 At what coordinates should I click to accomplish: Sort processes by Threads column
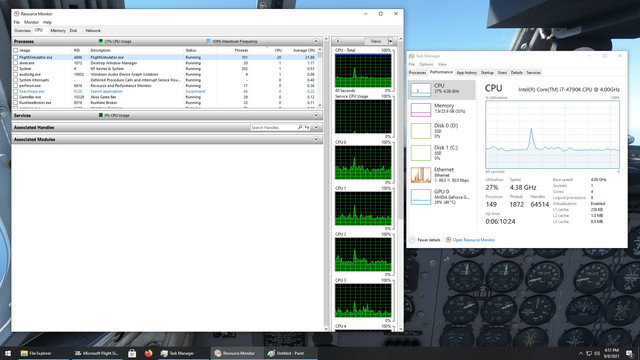[x=241, y=50]
